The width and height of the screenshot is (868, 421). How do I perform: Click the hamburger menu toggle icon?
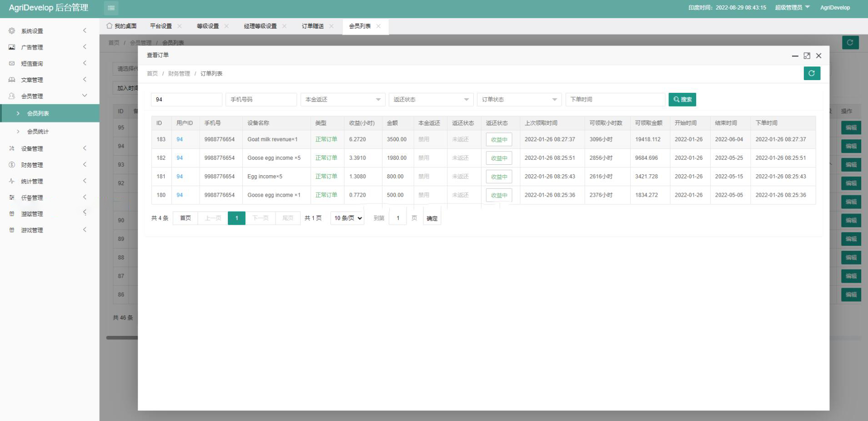click(x=111, y=8)
